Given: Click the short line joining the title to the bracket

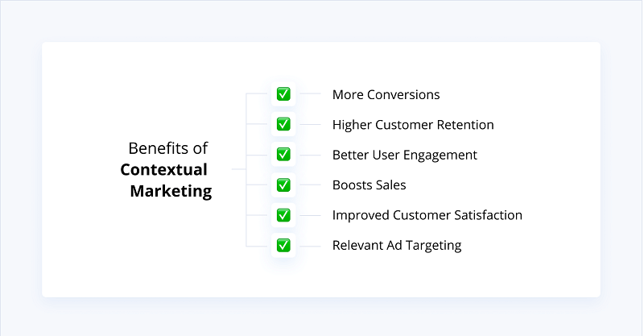Looking at the screenshot, I should click(x=238, y=169).
